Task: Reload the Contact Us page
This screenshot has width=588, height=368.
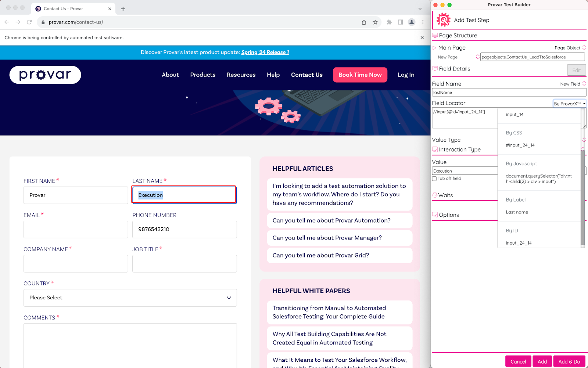Action: coord(29,22)
